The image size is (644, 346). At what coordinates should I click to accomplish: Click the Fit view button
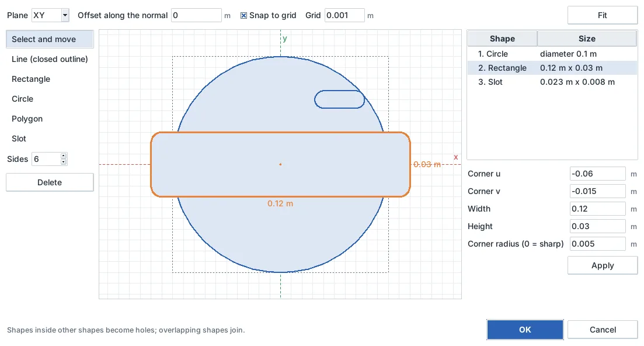(603, 15)
